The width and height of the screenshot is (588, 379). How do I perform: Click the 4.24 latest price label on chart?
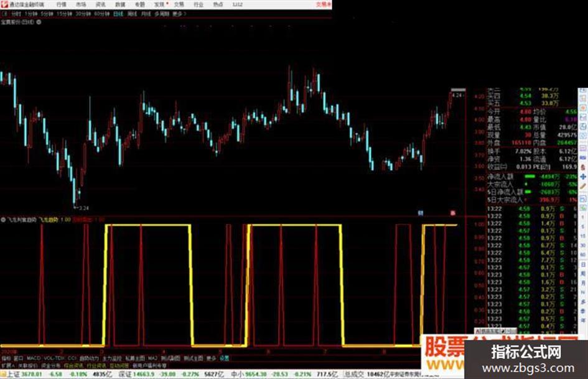[457, 95]
